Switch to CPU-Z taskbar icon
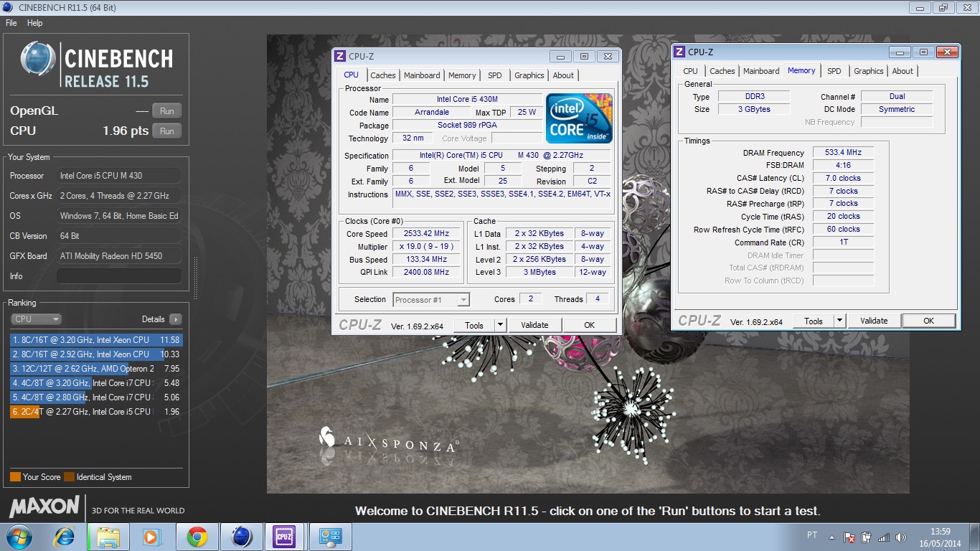 tap(285, 537)
